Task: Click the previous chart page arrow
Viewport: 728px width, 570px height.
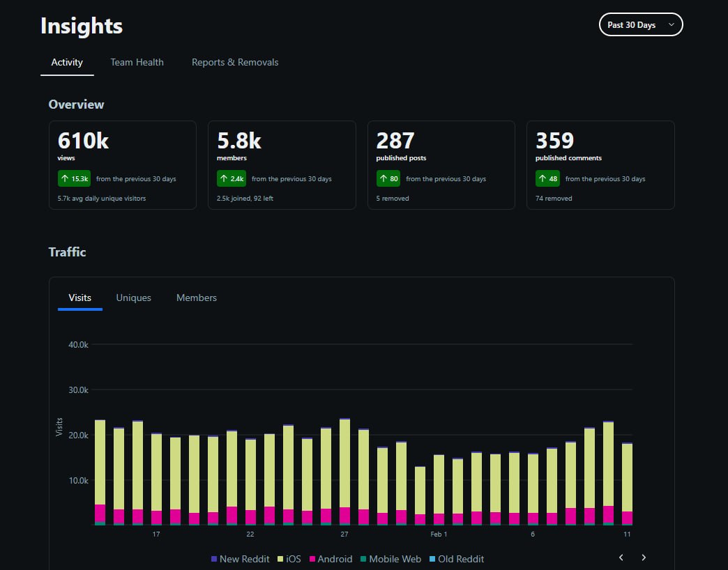Action: coord(621,557)
